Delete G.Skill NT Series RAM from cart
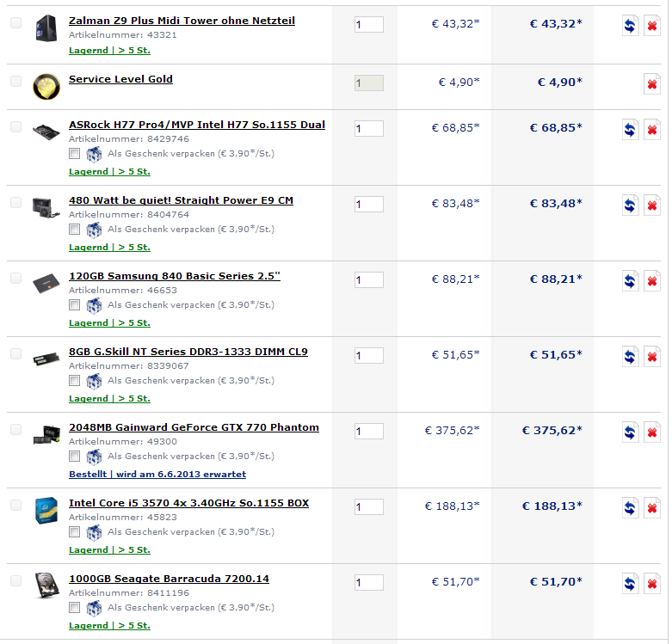Image resolution: width=672 pixels, height=644 pixels. 651,357
